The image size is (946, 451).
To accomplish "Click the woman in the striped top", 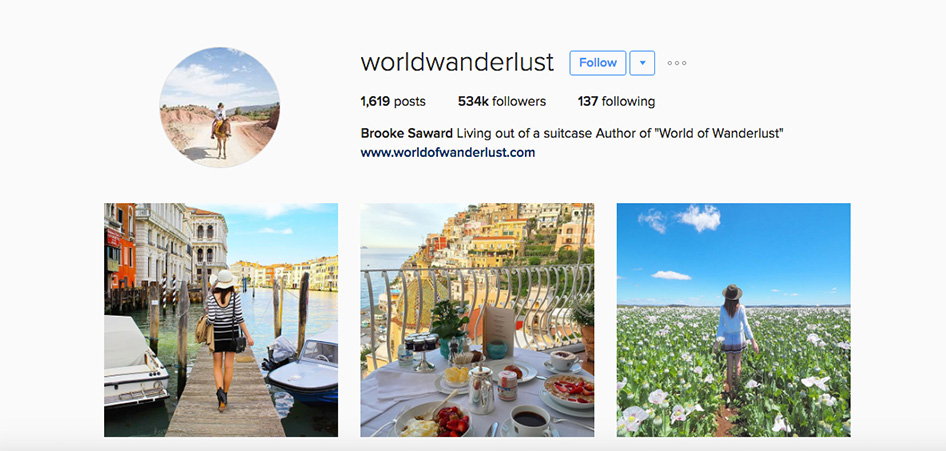I will pos(226,338).
